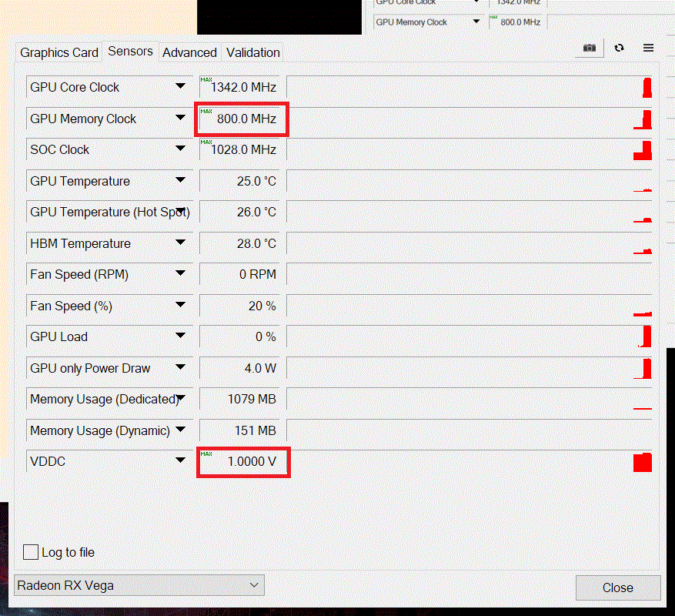
Task: Expand the GPU Temperature (Hot Spot) dropdown
Action: coord(180,212)
